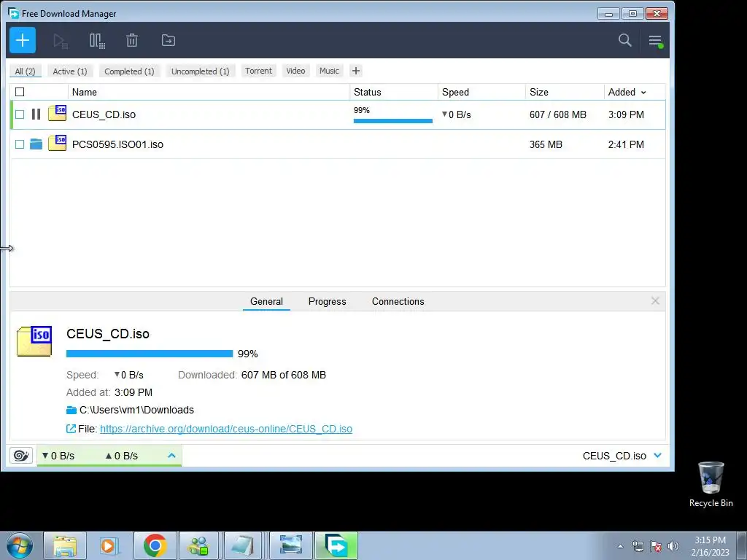The width and height of the screenshot is (747, 560).
Task: Switch to Progress details tab
Action: click(x=328, y=301)
